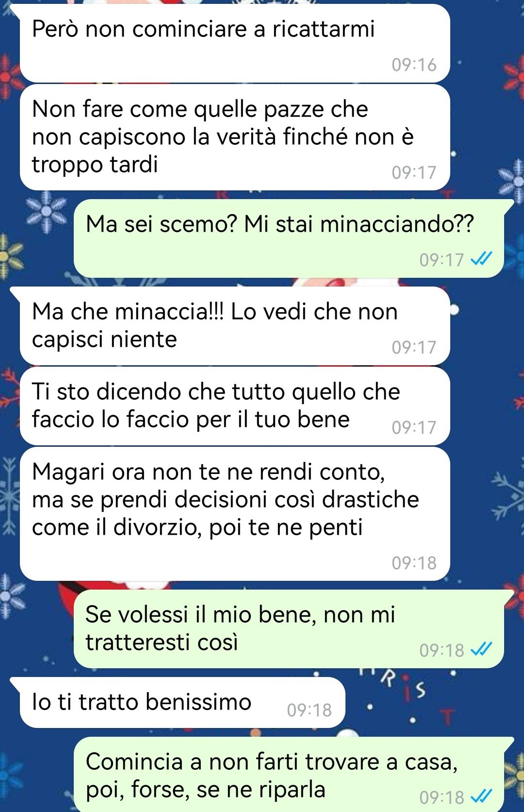Tap the 09:18 timestamp on the divorzio message
The image size is (524, 812).
[414, 563]
